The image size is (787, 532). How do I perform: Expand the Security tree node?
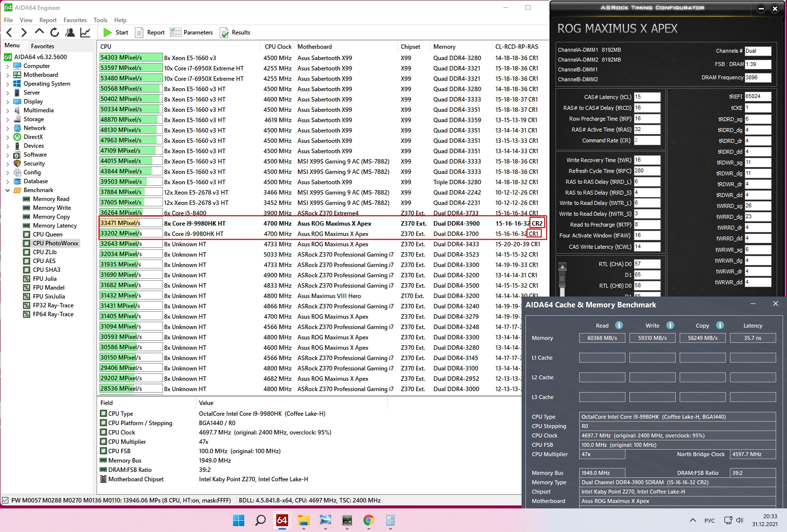(x=7, y=164)
